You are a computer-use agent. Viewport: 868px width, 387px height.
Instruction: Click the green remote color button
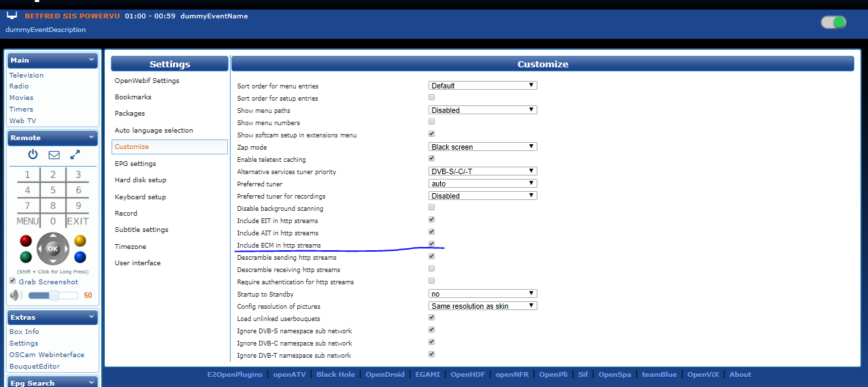tap(26, 257)
